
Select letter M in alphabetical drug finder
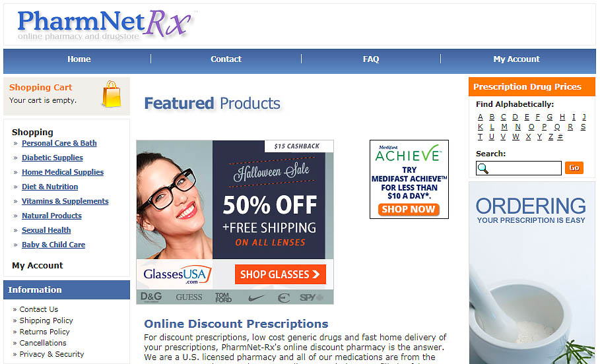coord(504,127)
